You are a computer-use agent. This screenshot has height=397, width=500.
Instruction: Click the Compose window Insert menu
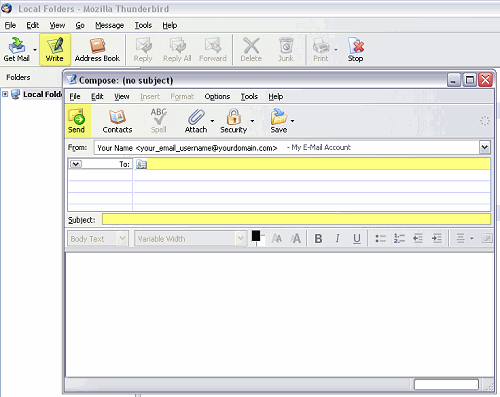[150, 97]
